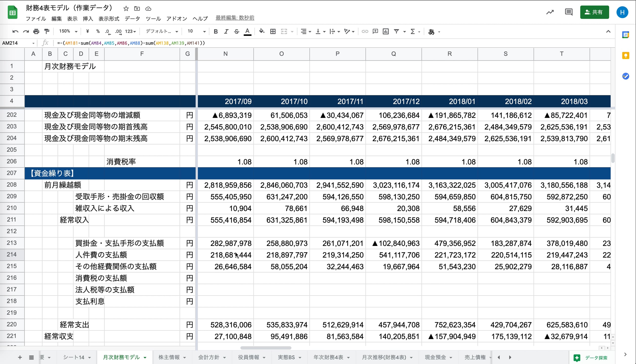Open the 最終編集: 数秒前 link

[235, 18]
